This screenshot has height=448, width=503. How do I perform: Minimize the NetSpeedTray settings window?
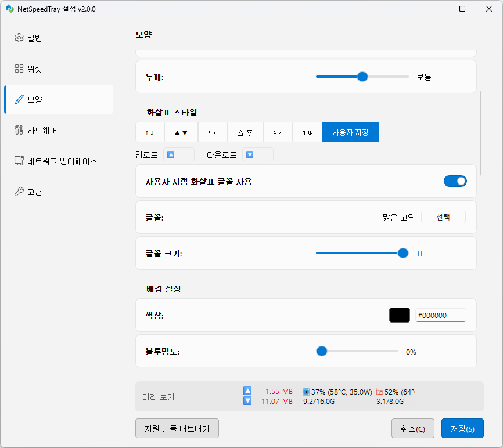pos(436,9)
